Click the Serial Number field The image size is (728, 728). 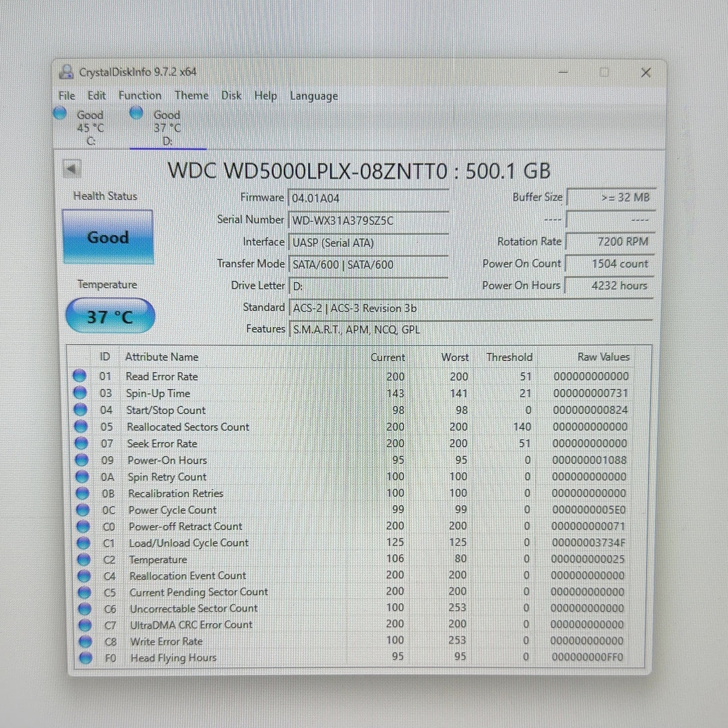click(x=369, y=220)
